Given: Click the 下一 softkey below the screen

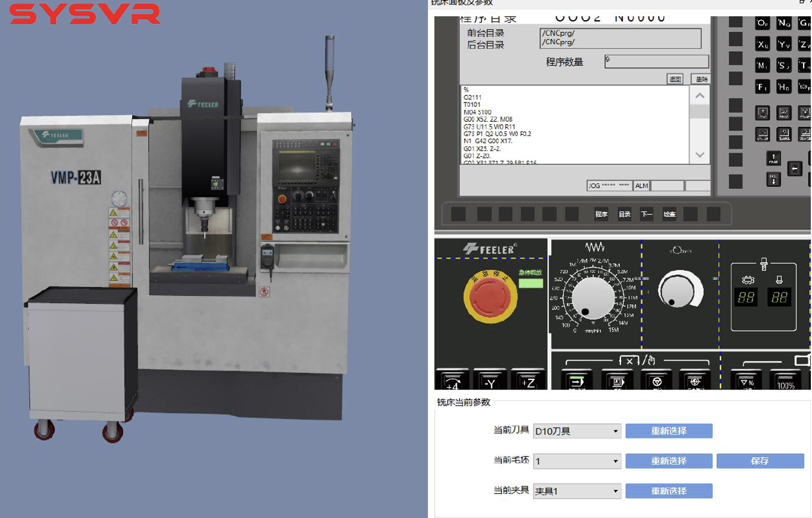Looking at the screenshot, I should point(647,214).
